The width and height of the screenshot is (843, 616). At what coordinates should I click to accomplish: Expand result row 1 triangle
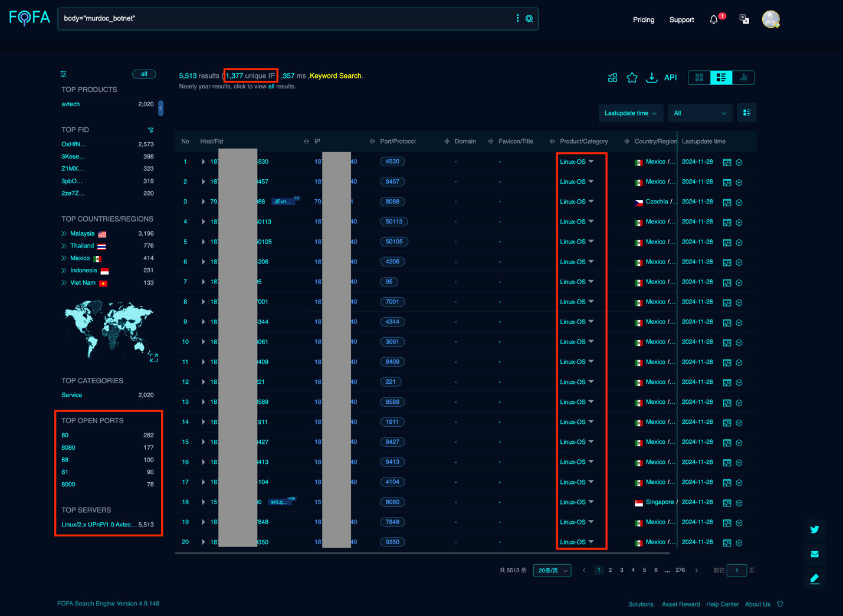coord(204,162)
